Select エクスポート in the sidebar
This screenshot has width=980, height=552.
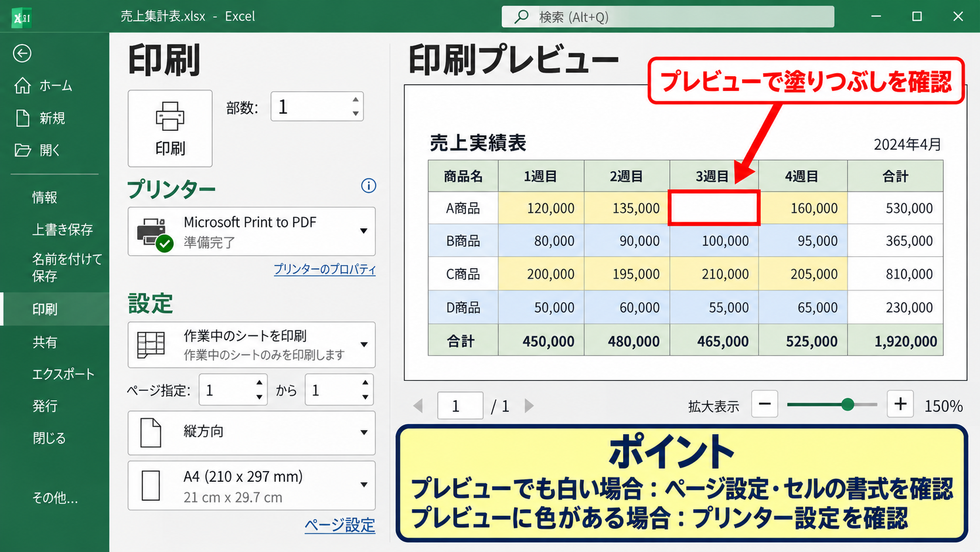pos(63,374)
